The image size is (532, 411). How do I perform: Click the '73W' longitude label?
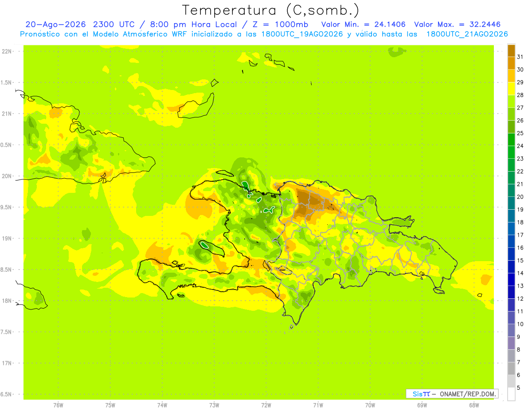pyautogui.click(x=214, y=405)
